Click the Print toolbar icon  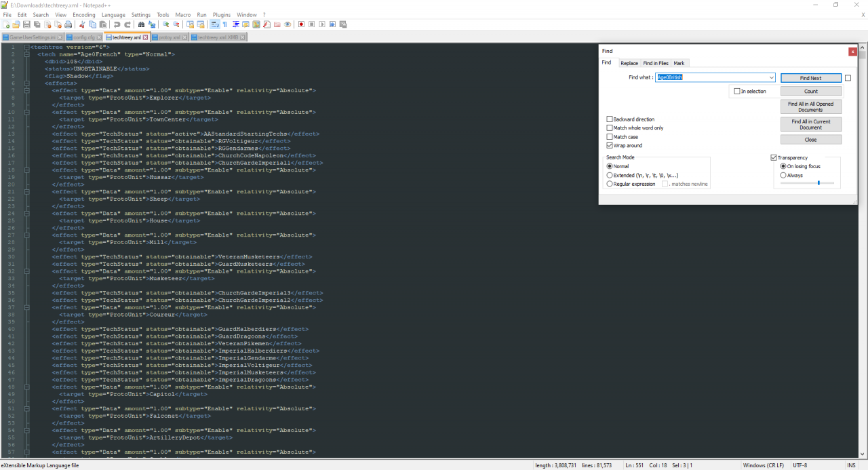point(68,24)
